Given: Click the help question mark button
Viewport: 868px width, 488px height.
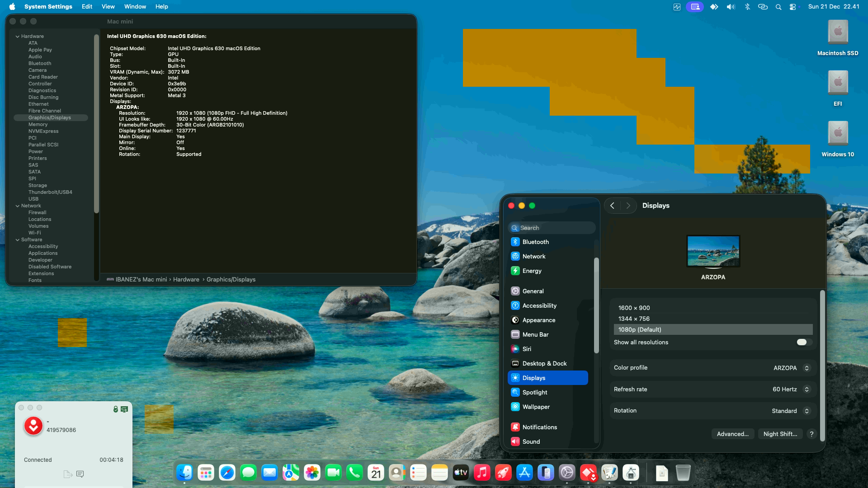Looking at the screenshot, I should (811, 434).
